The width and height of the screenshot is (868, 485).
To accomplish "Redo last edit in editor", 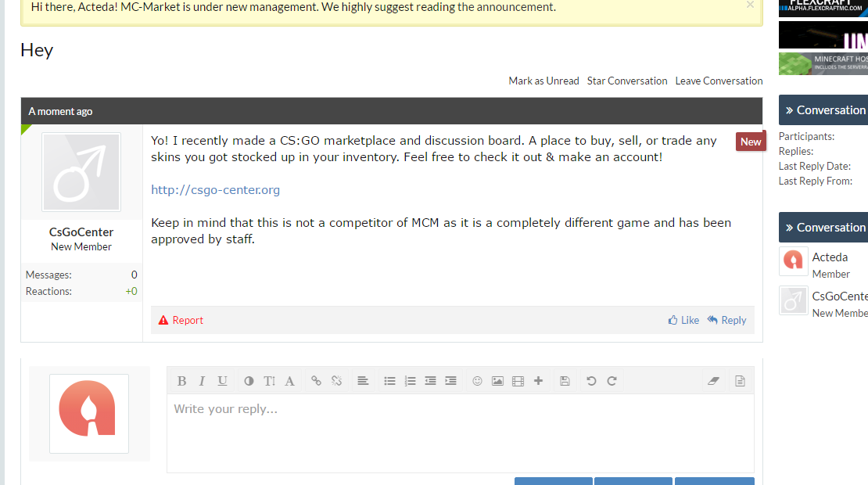I will [x=612, y=381].
